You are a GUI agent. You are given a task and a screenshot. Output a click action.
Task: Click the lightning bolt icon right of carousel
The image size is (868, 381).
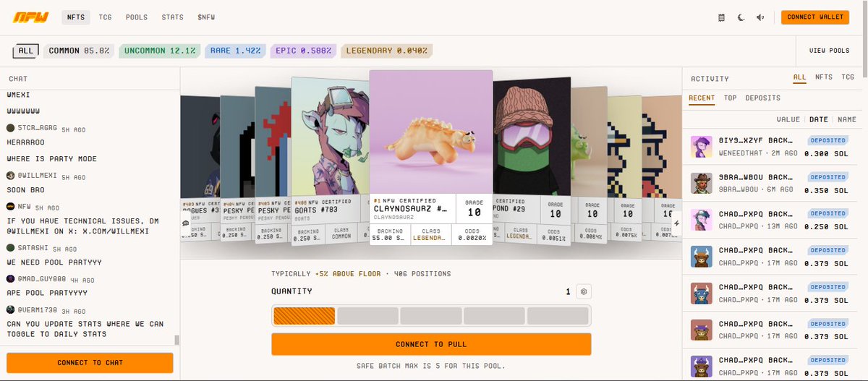(x=676, y=223)
